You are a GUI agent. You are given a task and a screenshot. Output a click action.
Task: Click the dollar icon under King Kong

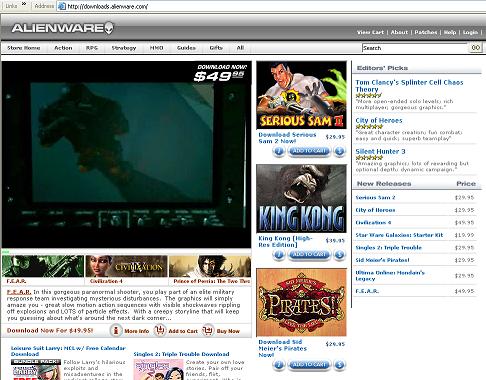339,255
